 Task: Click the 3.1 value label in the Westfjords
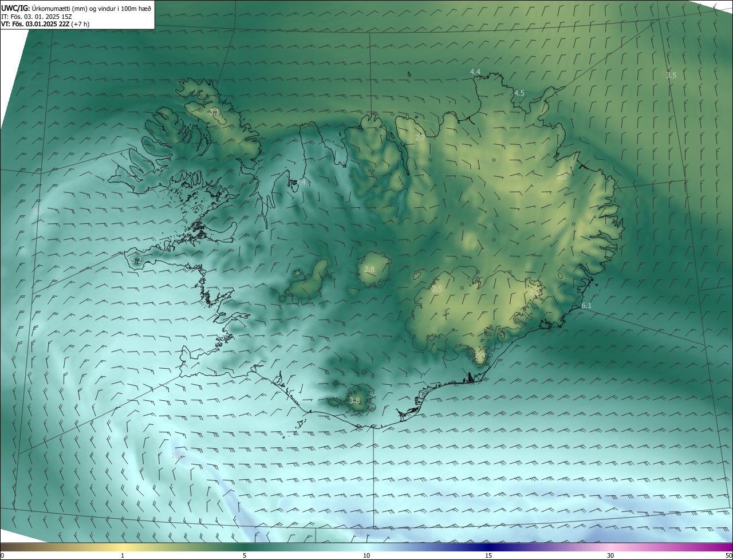tap(215, 112)
